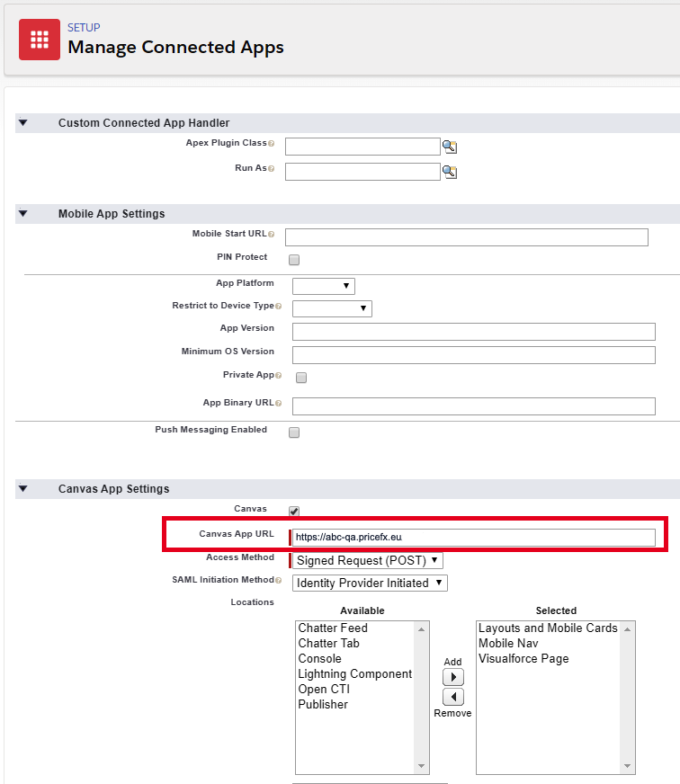Enable Push Messaging checkbox
This screenshot has width=680, height=784.
(x=294, y=432)
